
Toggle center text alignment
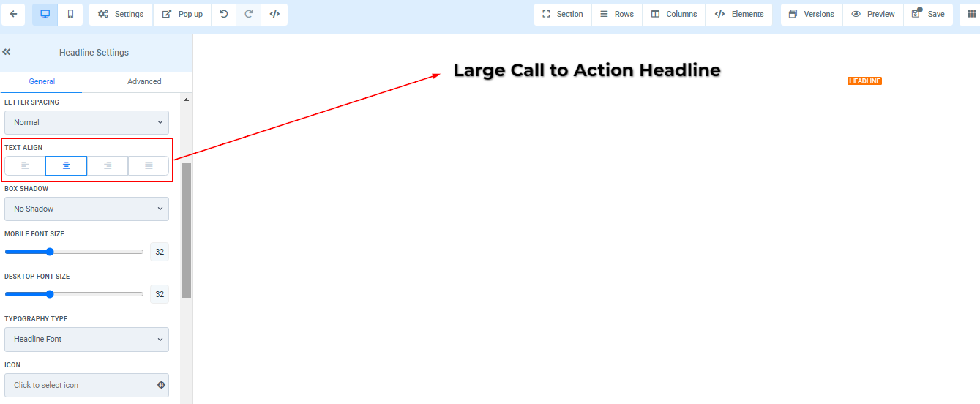coord(66,166)
